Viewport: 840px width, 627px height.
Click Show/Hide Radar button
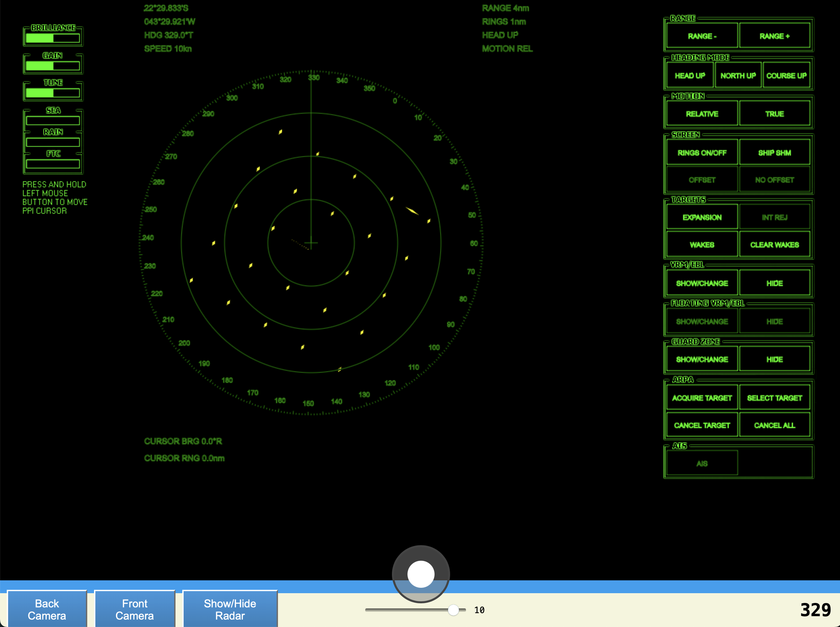tap(230, 609)
